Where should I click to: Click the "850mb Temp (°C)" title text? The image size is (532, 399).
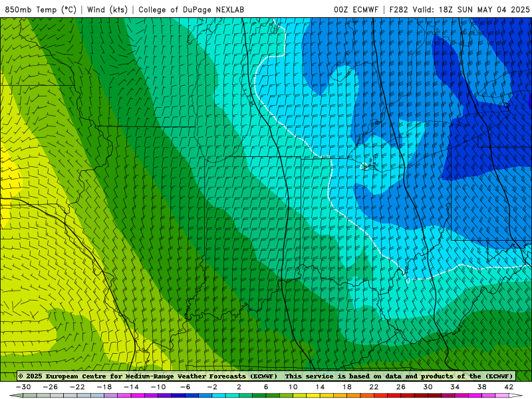click(41, 9)
